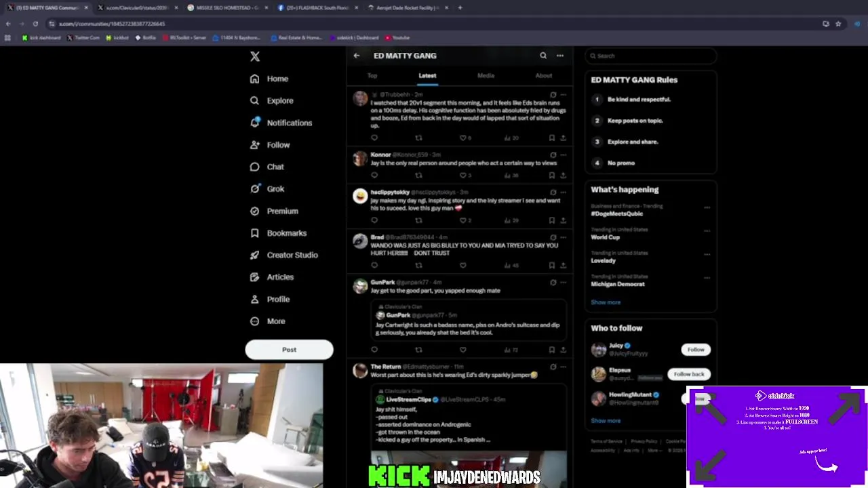Reply to the Brad post
Viewport: 868px width, 488px height.
(374, 265)
